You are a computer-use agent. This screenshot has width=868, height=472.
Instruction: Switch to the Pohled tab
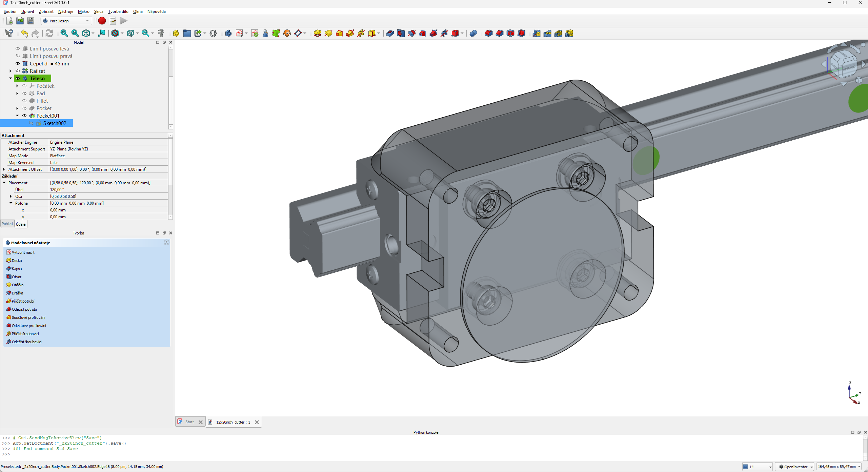click(x=7, y=224)
